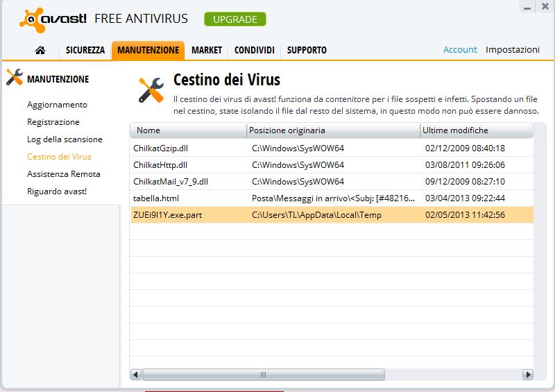555x392 pixels.
Task: Open the Account link
Action: tap(460, 49)
